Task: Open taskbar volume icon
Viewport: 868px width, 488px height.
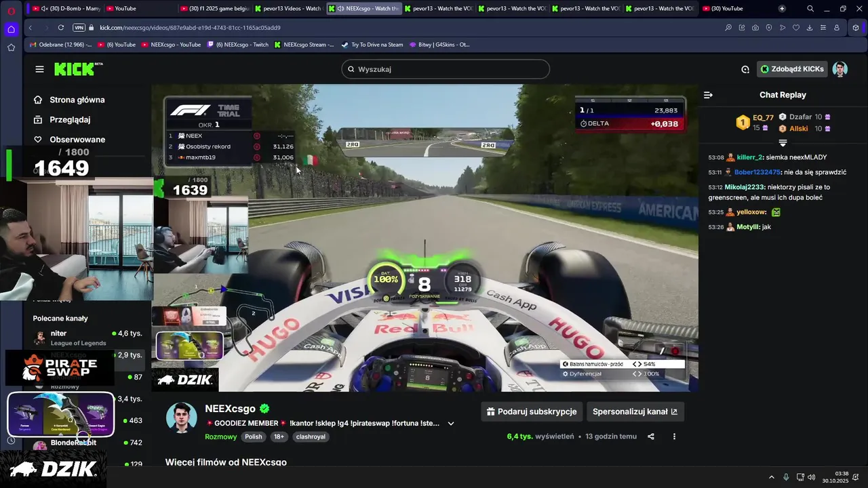Action: tap(812, 477)
